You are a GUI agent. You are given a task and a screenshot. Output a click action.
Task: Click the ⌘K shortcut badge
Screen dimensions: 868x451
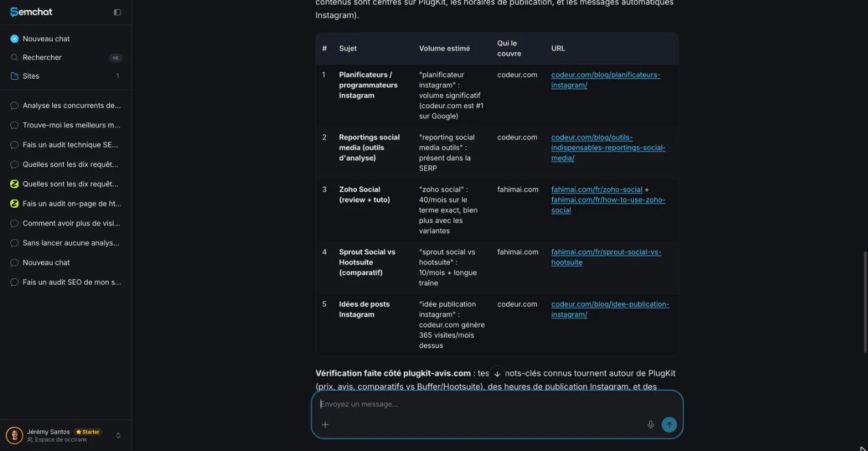coord(115,58)
